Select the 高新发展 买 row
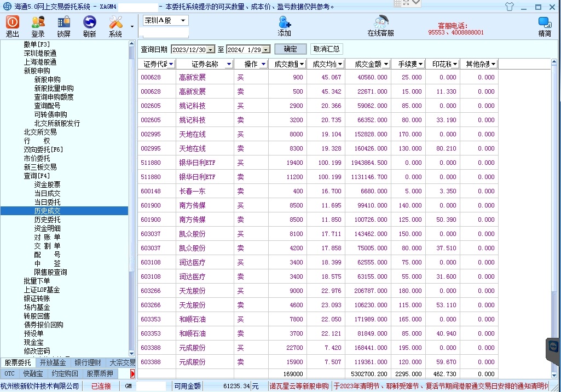Viewport: 561px width, 392px height. 317,77
